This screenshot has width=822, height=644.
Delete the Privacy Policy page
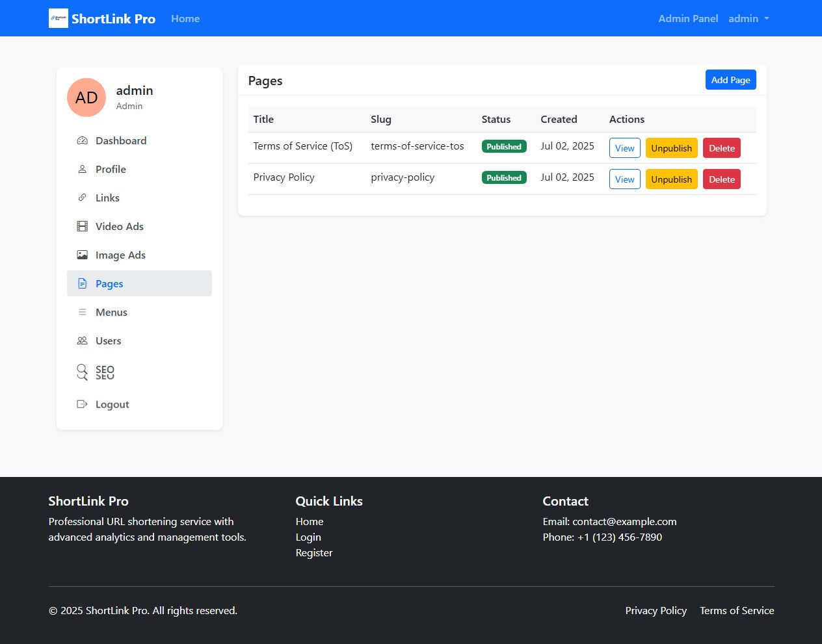[x=721, y=179]
